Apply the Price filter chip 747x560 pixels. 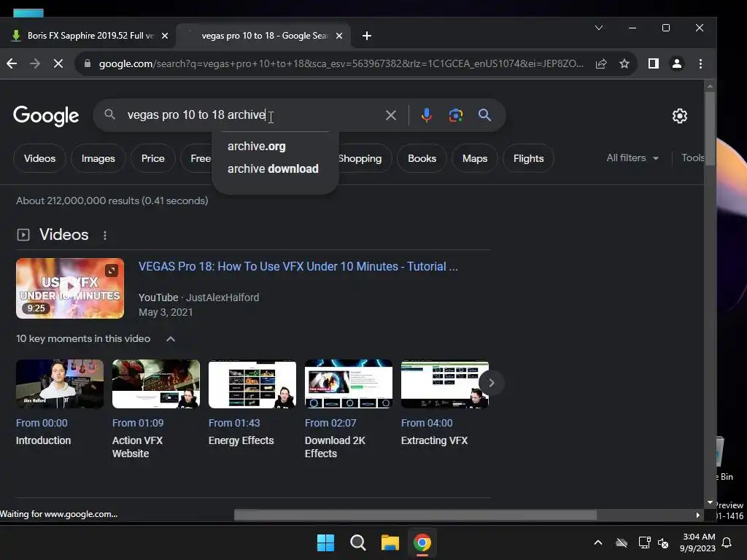click(153, 158)
